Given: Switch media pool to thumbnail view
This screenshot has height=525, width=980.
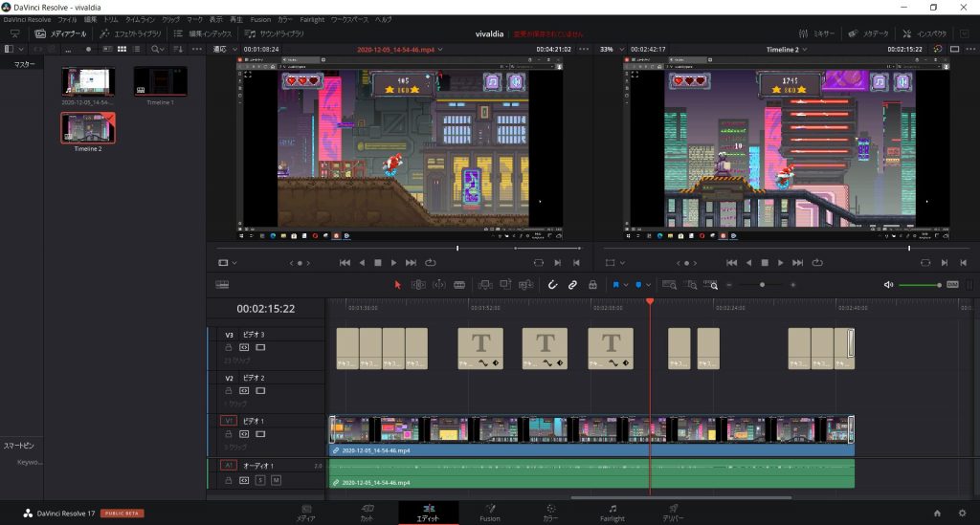Looking at the screenshot, I should 122,49.
